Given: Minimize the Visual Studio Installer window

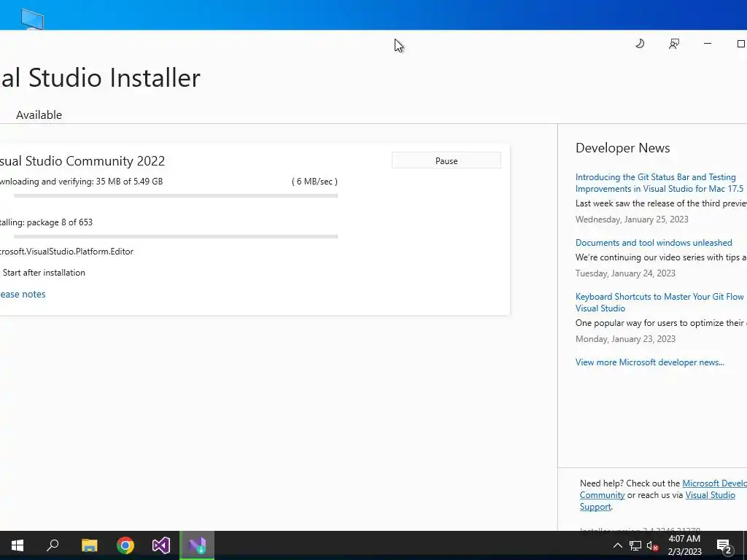Looking at the screenshot, I should (708, 44).
